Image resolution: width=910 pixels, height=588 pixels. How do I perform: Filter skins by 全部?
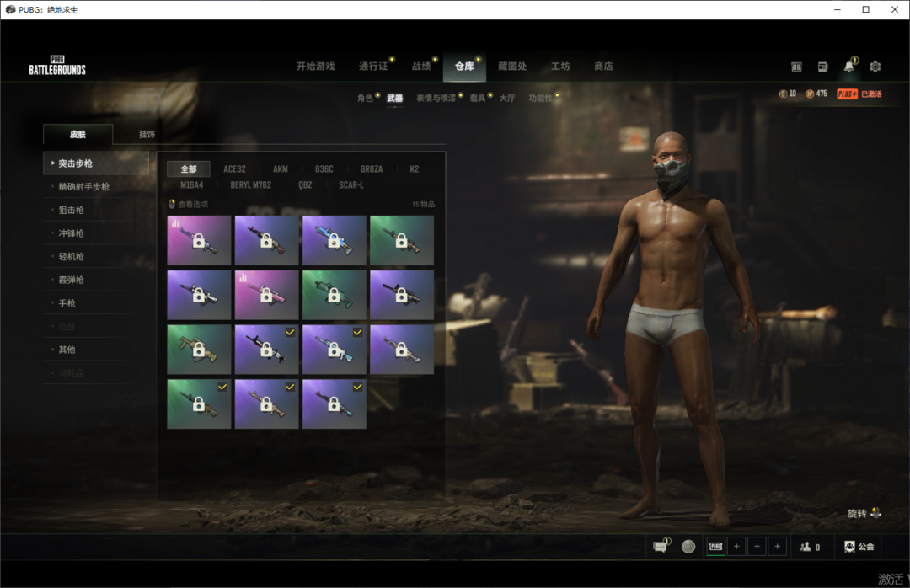pos(189,169)
